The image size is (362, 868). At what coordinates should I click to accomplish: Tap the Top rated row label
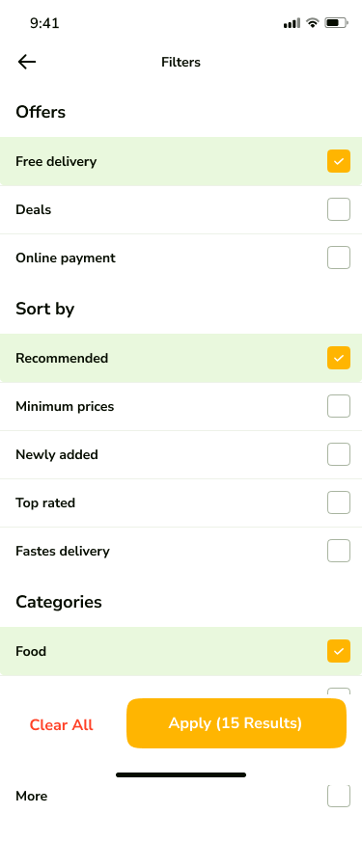pos(45,502)
